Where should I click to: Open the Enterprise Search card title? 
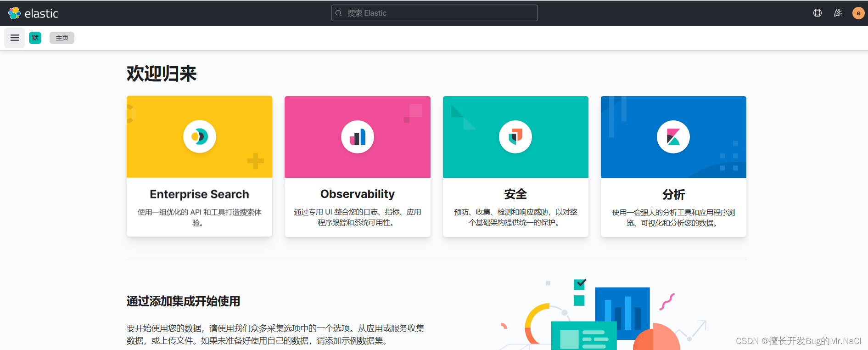(x=200, y=194)
